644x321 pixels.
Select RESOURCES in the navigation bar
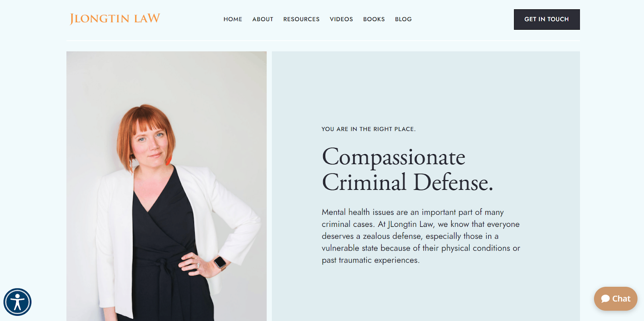coord(301,19)
